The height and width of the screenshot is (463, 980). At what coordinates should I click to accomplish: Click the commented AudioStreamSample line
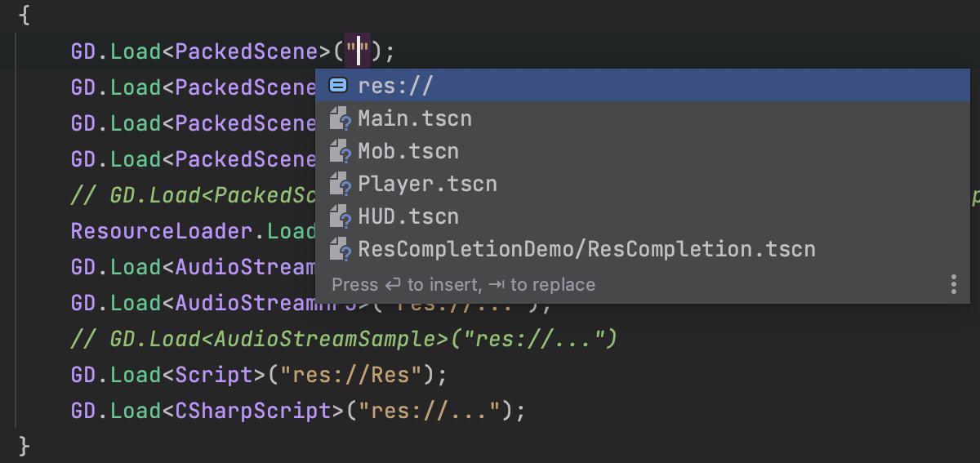pyautogui.click(x=363, y=338)
